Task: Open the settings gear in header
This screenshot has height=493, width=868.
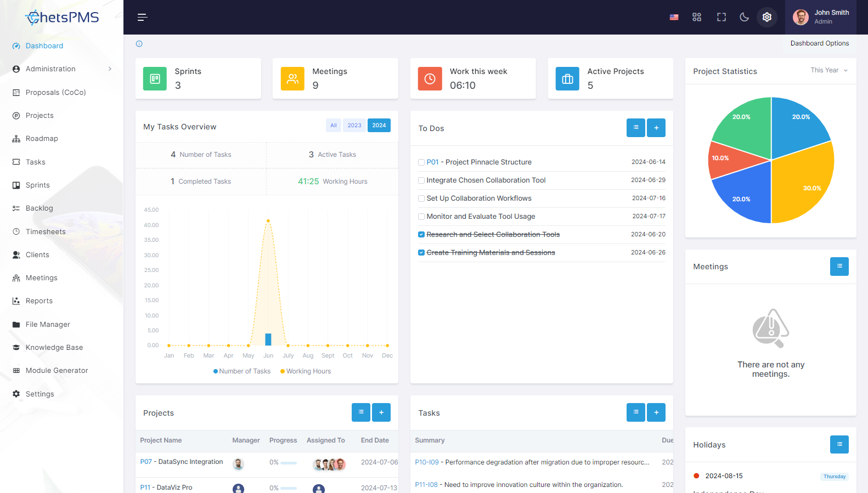Action: pos(767,18)
